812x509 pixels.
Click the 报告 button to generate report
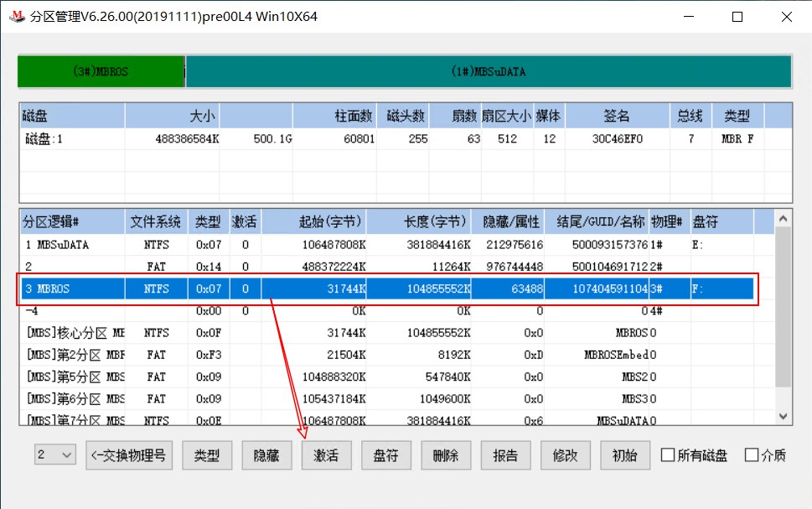505,455
